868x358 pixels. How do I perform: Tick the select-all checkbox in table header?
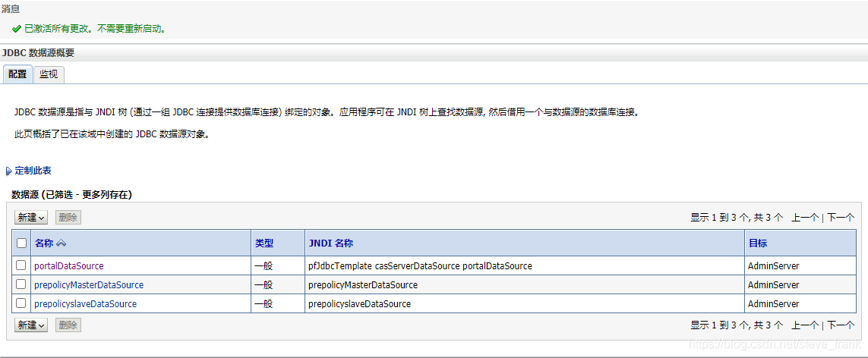(x=21, y=243)
